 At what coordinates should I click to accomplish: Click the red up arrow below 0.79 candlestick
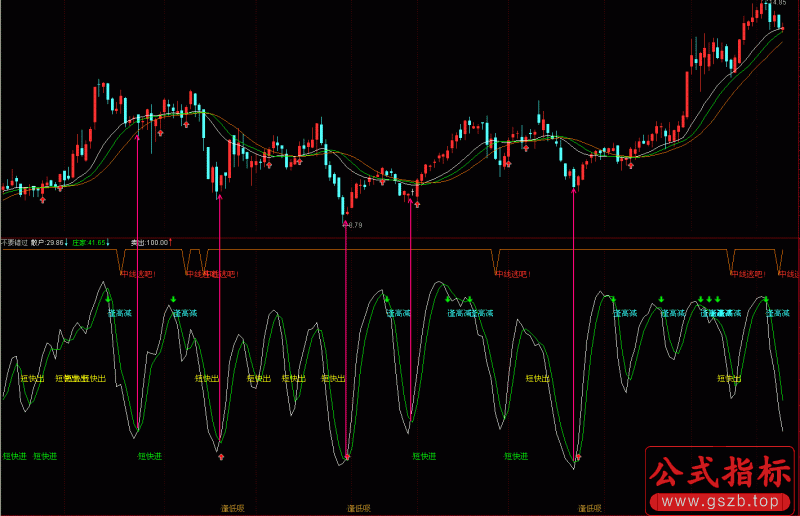346,224
